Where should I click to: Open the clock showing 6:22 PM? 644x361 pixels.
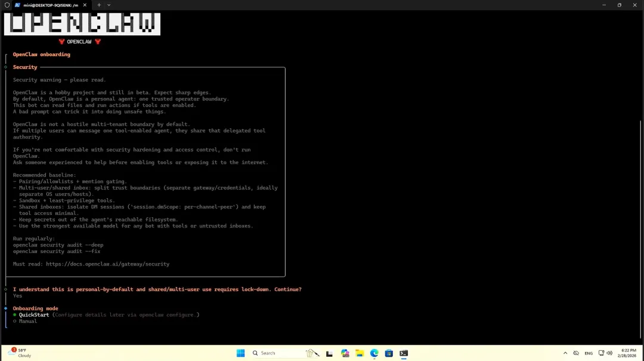627,353
